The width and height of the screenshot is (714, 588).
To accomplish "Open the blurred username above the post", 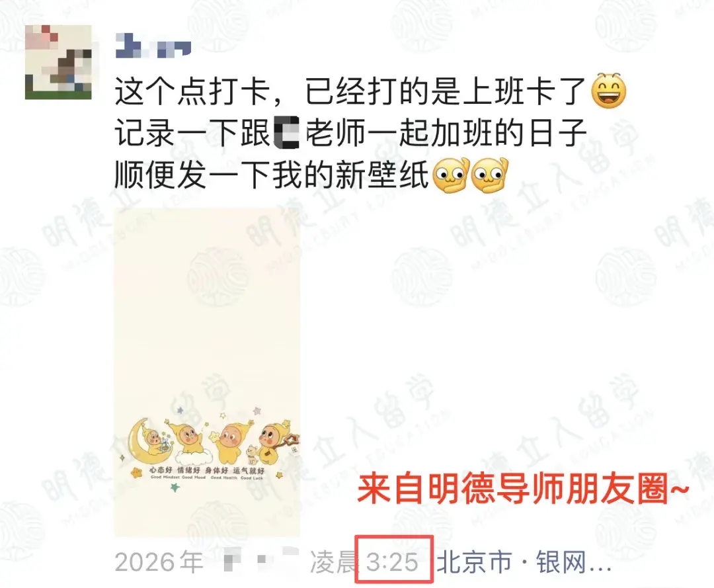I will [153, 46].
